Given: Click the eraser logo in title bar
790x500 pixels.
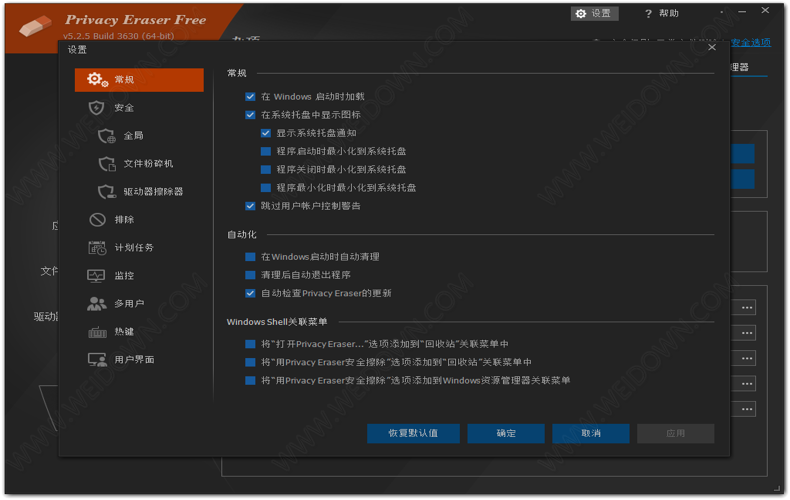Looking at the screenshot, I should (x=35, y=25).
